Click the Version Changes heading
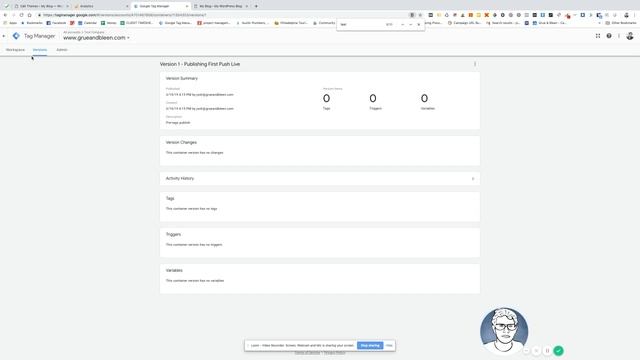The height and width of the screenshot is (360, 640). point(181,142)
